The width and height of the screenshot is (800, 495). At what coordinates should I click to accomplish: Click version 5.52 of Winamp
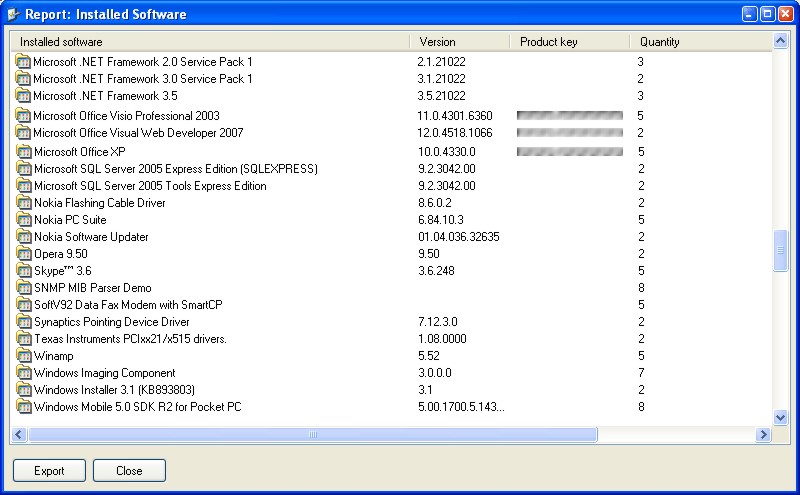pyautogui.click(x=429, y=356)
